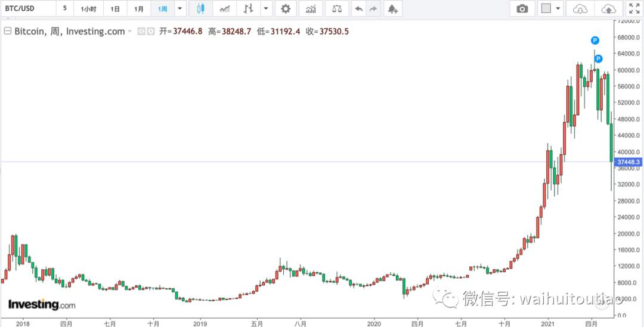Enter fullscreen mode with the arrows icon

point(634,8)
